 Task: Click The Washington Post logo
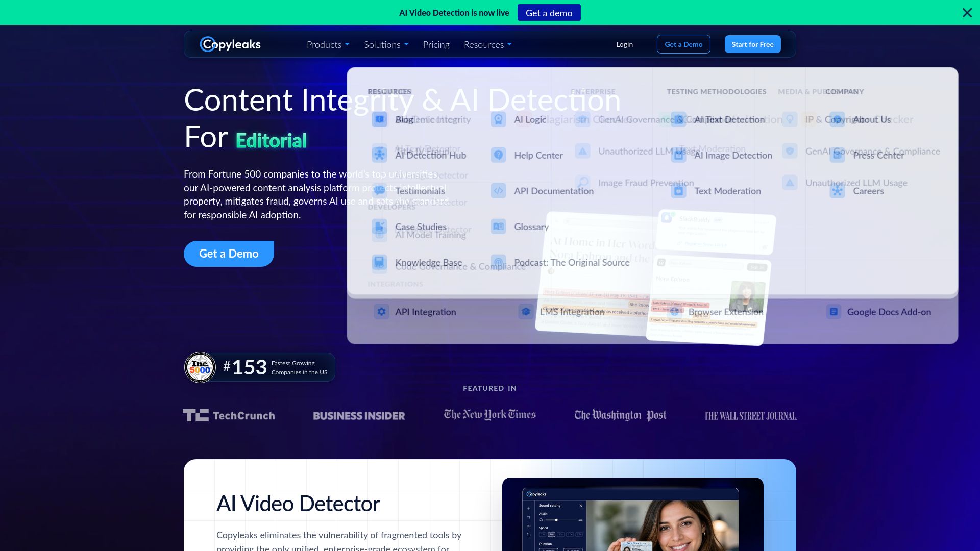click(620, 415)
